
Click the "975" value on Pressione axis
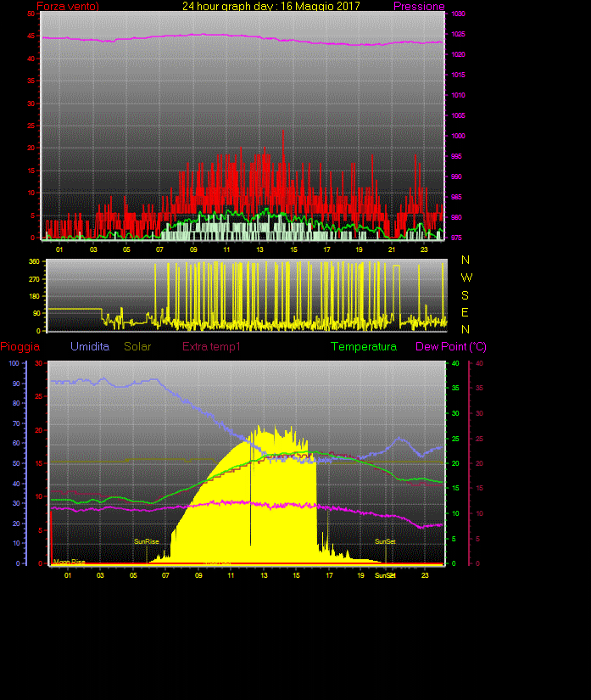pos(456,238)
